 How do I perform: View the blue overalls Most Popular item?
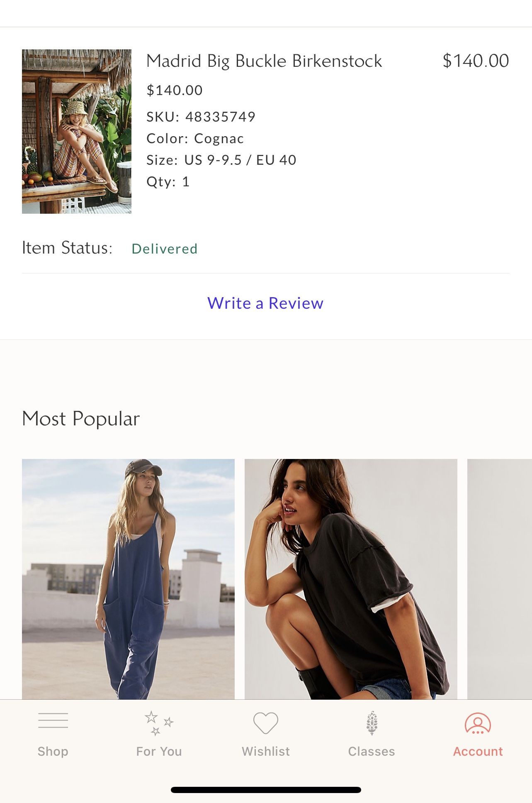point(128,579)
